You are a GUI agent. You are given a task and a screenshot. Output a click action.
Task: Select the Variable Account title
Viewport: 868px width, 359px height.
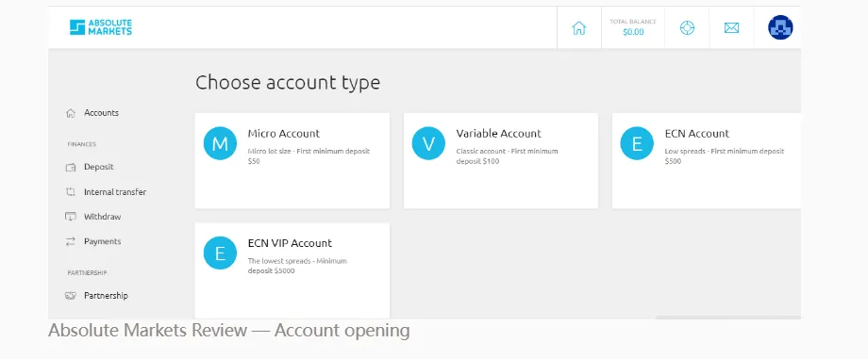pyautogui.click(x=499, y=133)
